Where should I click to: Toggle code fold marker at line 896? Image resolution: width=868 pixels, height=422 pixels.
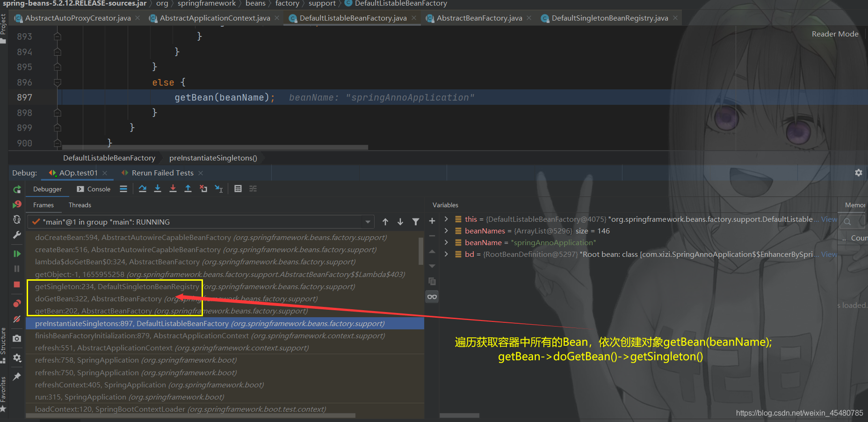pyautogui.click(x=58, y=82)
